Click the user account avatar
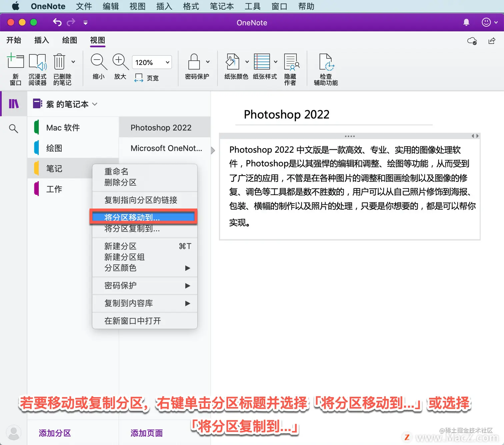 (14, 433)
